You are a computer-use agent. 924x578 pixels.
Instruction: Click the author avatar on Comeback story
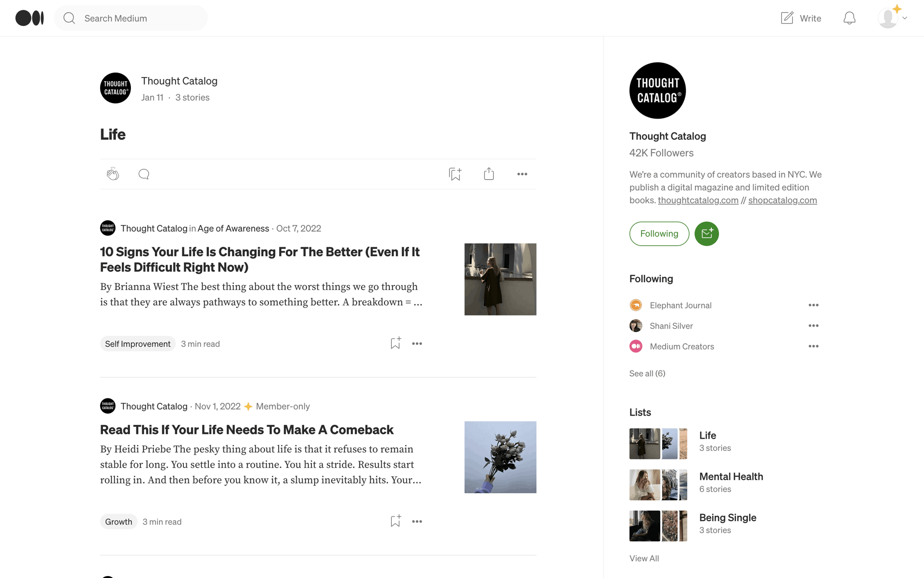108,406
